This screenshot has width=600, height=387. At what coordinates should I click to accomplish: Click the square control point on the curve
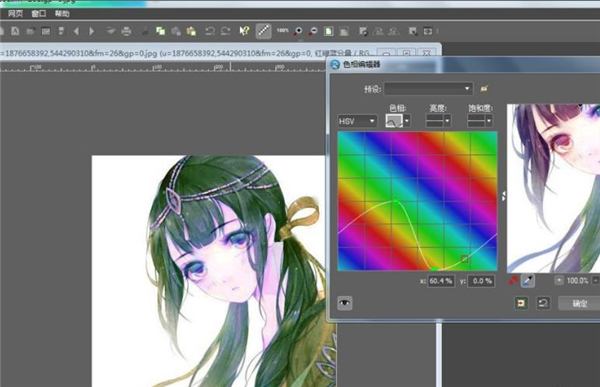[465, 259]
